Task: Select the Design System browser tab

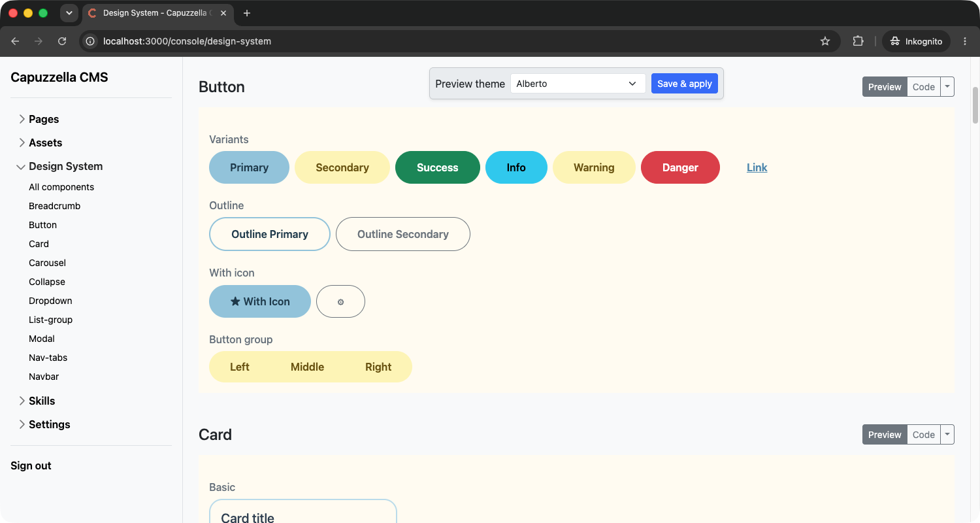Action: pos(157,13)
